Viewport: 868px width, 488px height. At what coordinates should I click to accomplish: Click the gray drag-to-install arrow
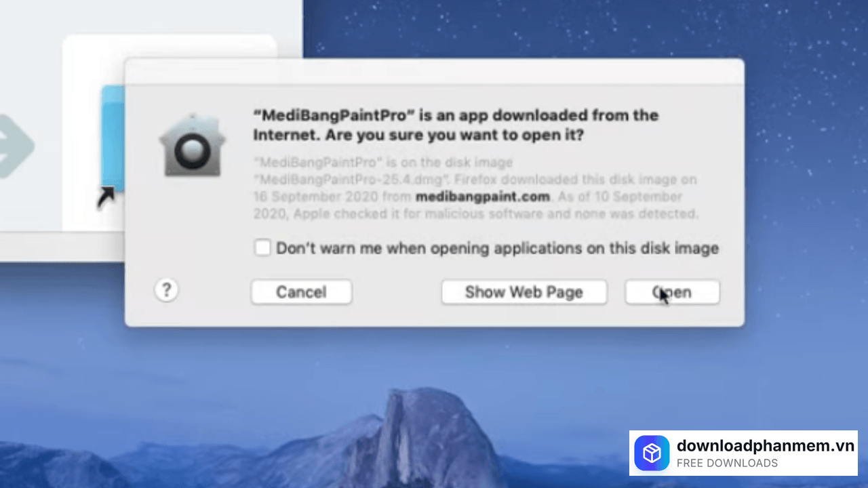(15, 146)
